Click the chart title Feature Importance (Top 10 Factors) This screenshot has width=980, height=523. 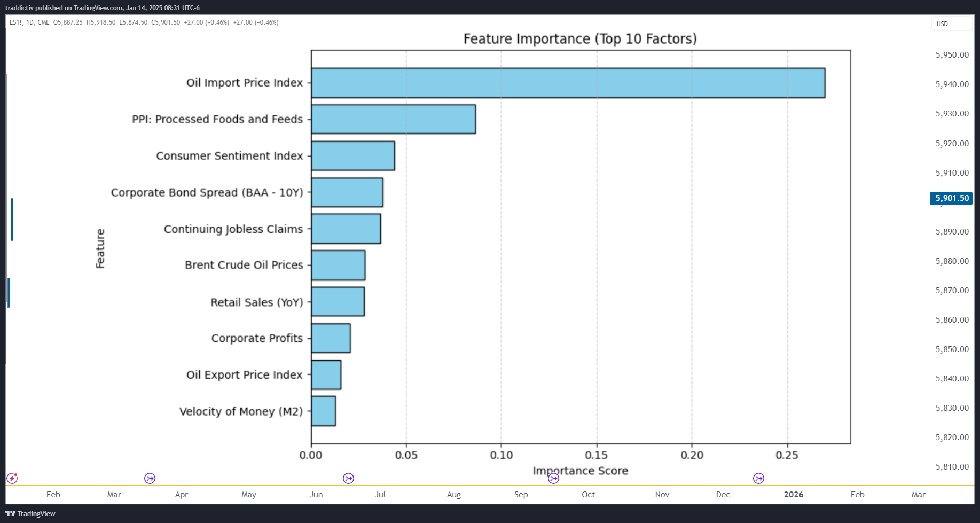[580, 39]
